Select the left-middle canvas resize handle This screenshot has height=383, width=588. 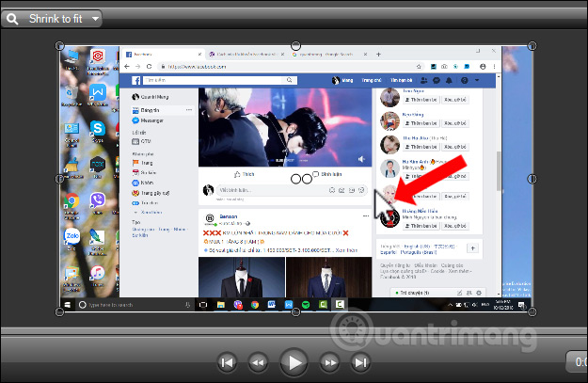(60, 179)
